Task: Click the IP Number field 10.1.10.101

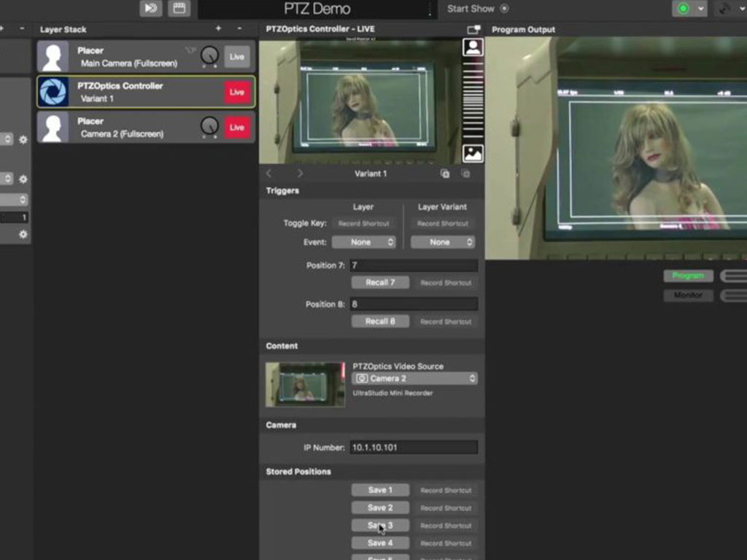Action: pos(414,447)
